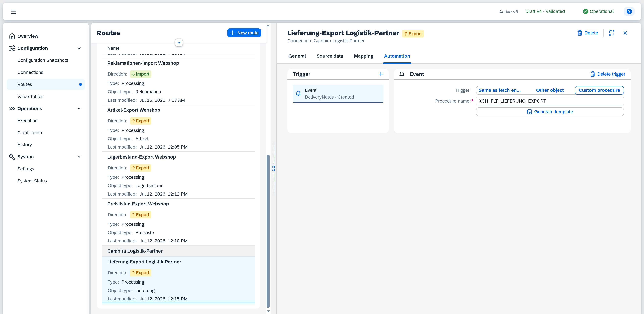
Task: Collapse the Operations section chevron
Action: point(79,108)
